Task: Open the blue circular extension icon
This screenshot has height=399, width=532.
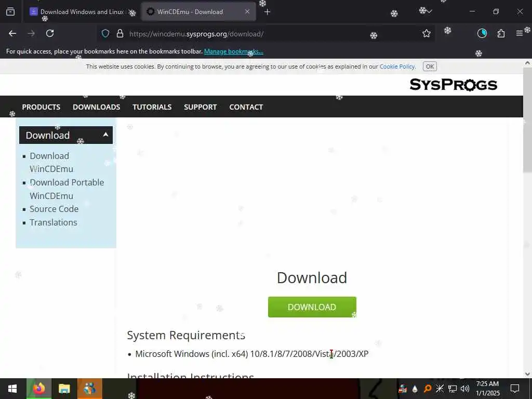Action: pyautogui.click(x=482, y=33)
